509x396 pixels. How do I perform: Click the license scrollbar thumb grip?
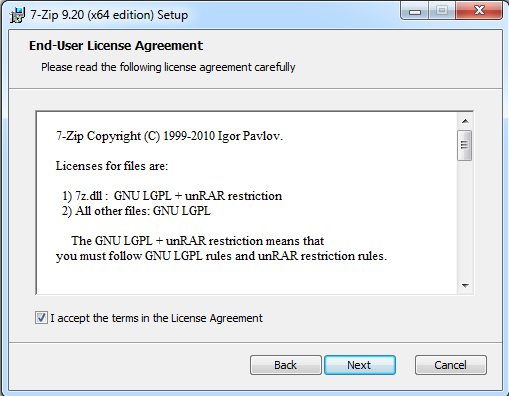click(465, 145)
